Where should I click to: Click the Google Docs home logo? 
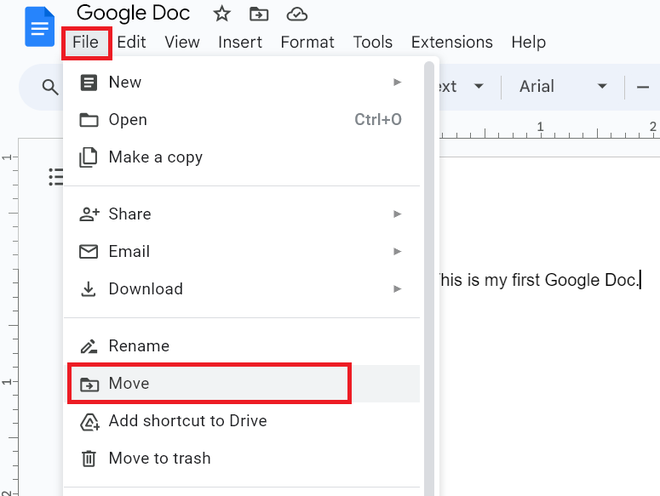[x=40, y=27]
